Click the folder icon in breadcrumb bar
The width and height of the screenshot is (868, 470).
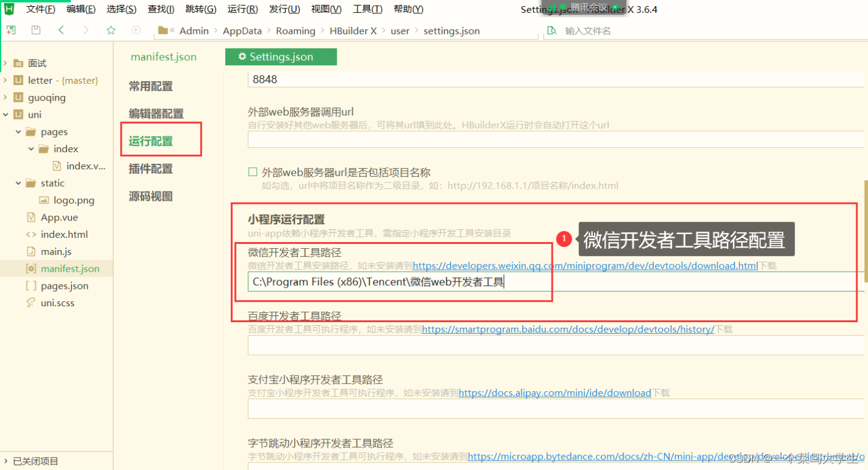pyautogui.click(x=163, y=30)
